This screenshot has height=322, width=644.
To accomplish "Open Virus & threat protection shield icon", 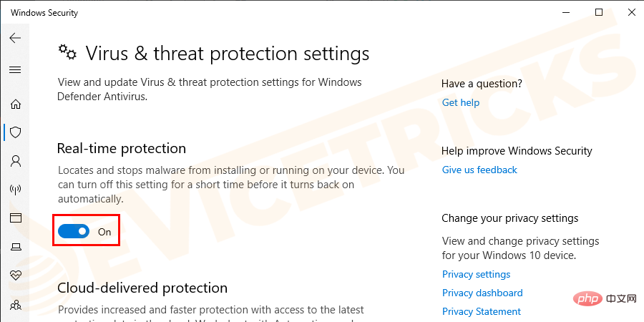I will [x=15, y=132].
